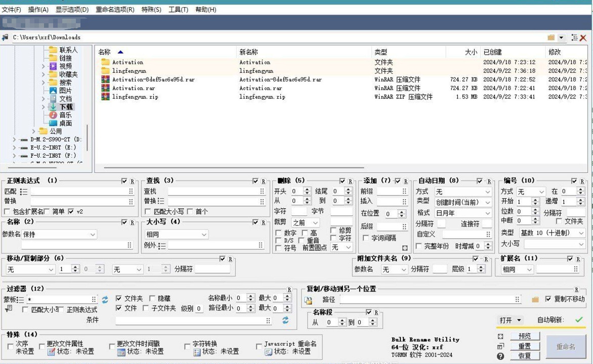Click the small icon at 添加 section bottom
Image resolution: width=593 pixels, height=364 pixels.
pyautogui.click(x=405, y=248)
